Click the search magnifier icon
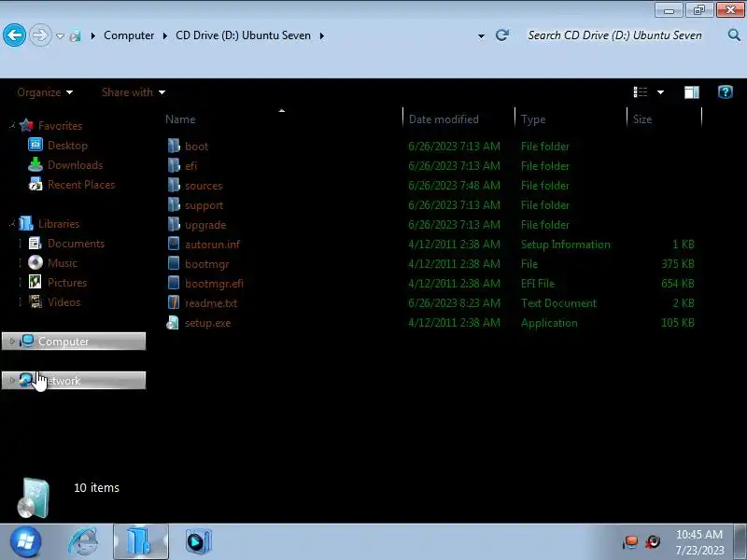The height and width of the screenshot is (560, 747). 734,35
